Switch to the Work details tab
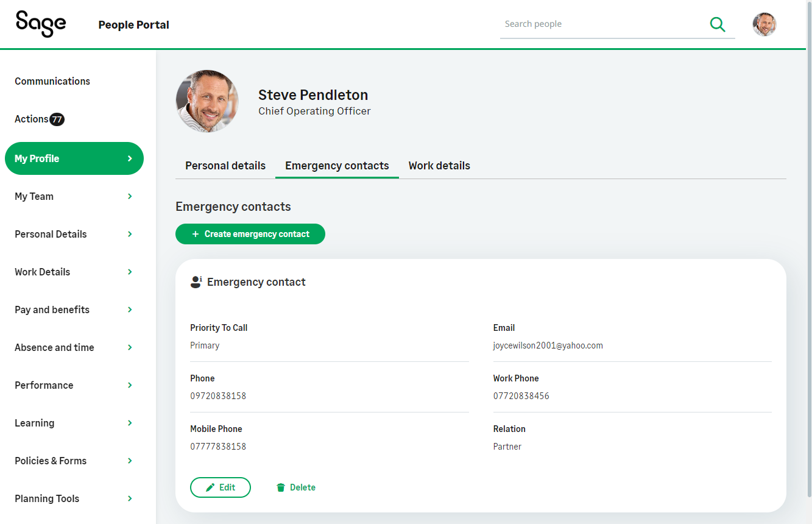 [439, 166]
